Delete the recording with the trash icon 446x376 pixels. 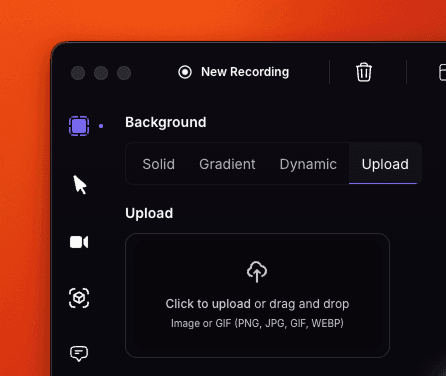pyautogui.click(x=364, y=72)
